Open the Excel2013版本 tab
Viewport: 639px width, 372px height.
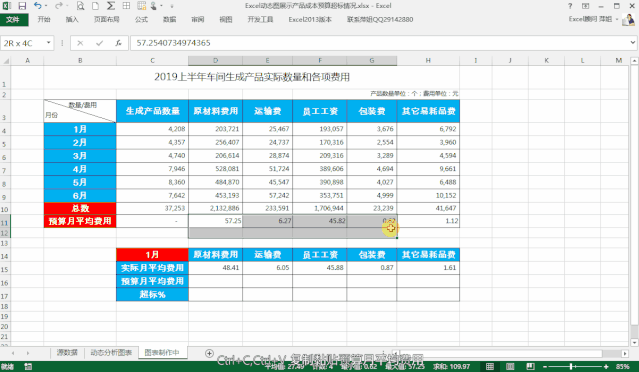pyautogui.click(x=310, y=20)
